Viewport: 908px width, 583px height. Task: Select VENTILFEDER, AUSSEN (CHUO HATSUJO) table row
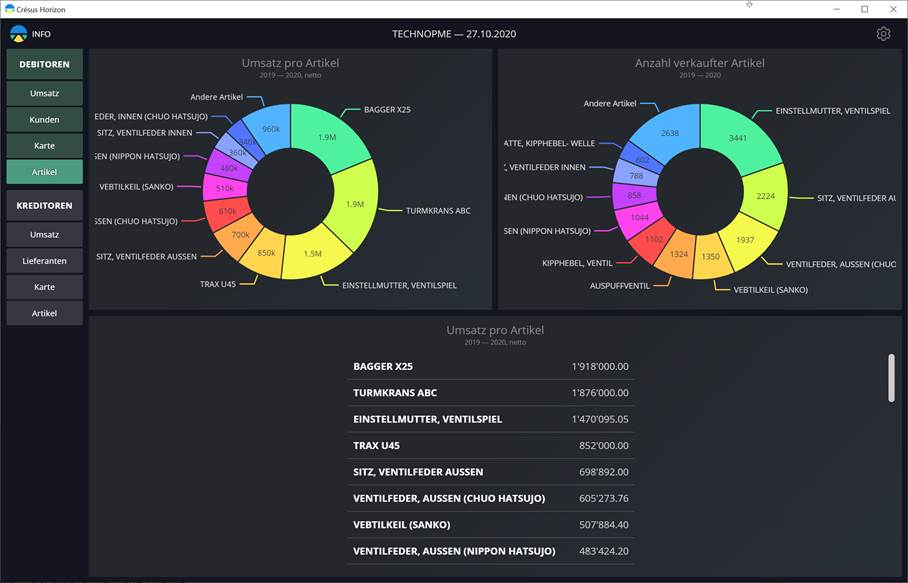(x=490, y=498)
